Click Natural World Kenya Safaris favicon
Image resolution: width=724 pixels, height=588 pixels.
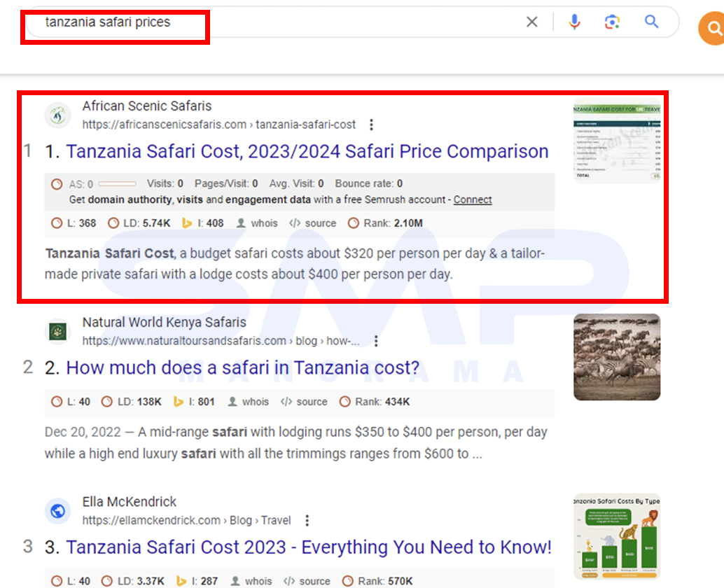click(x=57, y=331)
